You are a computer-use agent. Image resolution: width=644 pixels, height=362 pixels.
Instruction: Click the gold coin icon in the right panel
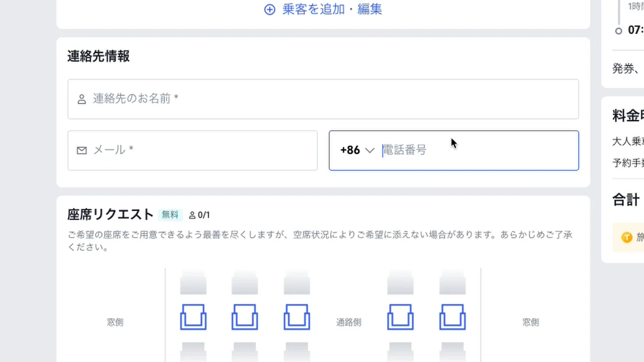coord(627,237)
